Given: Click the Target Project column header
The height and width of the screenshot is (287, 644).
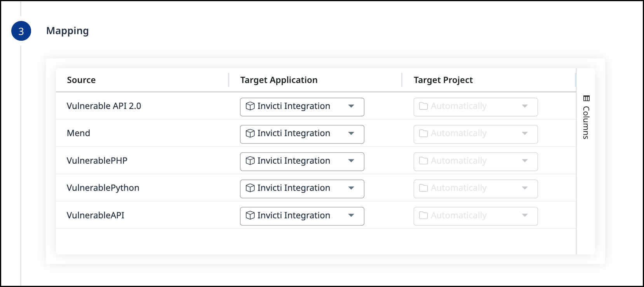Looking at the screenshot, I should pos(443,80).
